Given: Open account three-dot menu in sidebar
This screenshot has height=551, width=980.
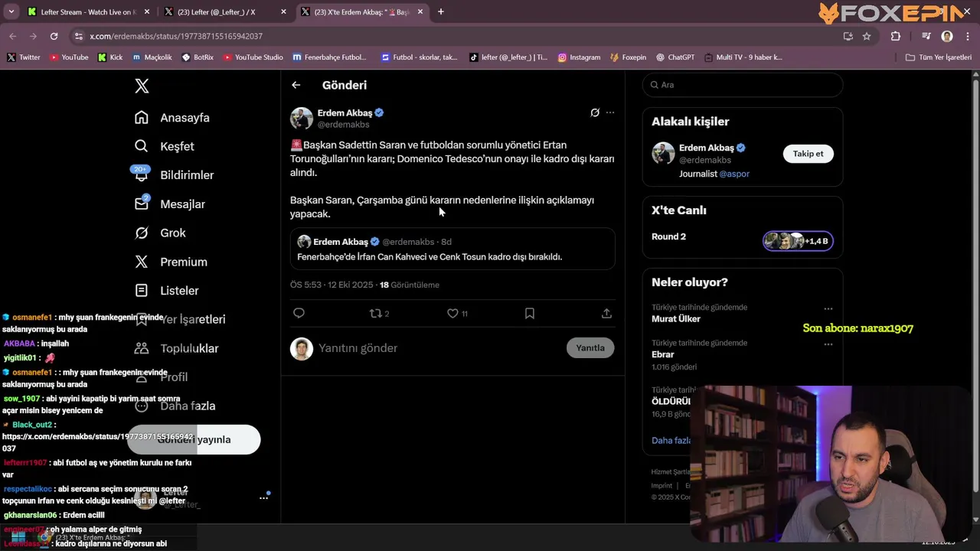Looking at the screenshot, I should 263,497.
